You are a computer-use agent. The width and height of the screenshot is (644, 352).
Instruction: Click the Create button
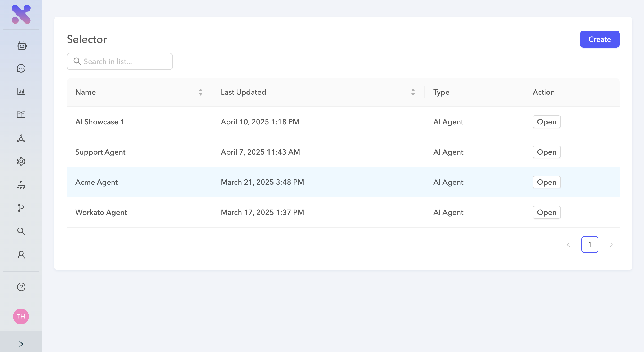coord(600,39)
